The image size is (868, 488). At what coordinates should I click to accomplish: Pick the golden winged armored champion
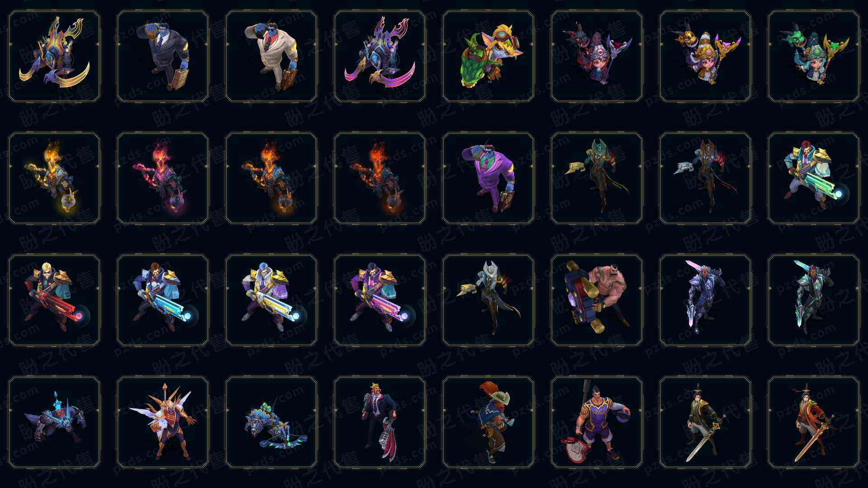click(163, 422)
